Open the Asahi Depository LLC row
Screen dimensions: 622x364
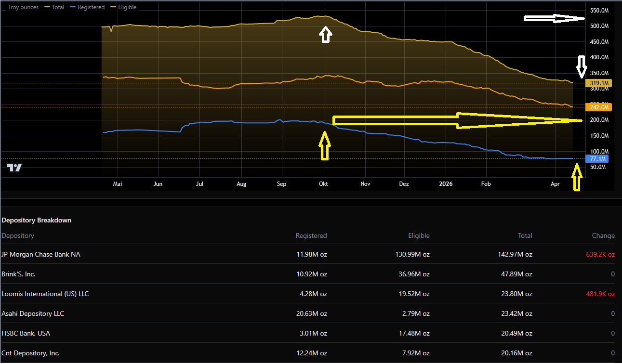[33, 313]
